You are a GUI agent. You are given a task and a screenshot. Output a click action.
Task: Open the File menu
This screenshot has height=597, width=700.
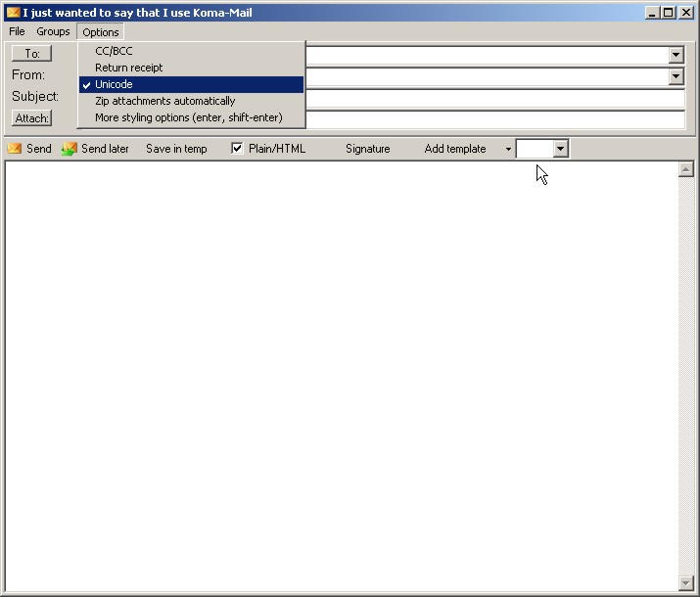pos(17,31)
